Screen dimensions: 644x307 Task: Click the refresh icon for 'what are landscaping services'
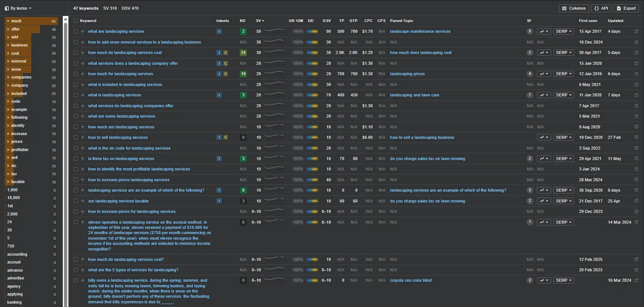click(x=636, y=32)
